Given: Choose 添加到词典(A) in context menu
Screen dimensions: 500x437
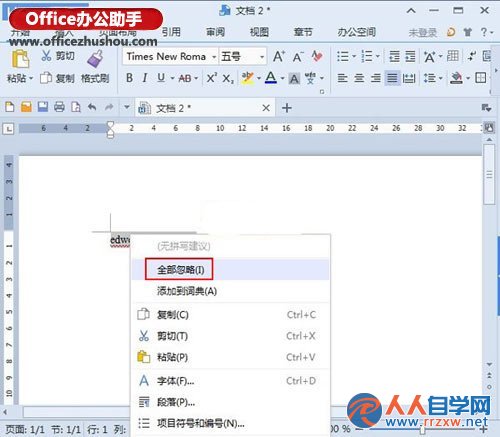Looking at the screenshot, I should coord(230,291).
